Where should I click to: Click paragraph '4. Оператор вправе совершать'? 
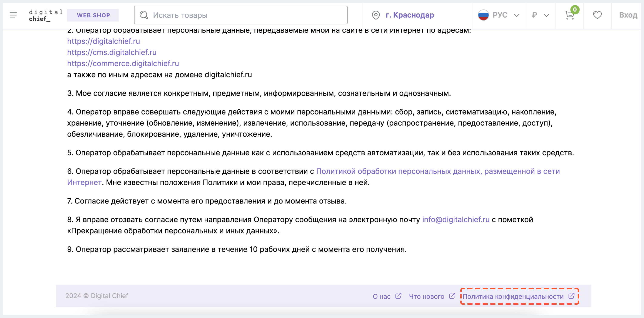[x=312, y=123]
